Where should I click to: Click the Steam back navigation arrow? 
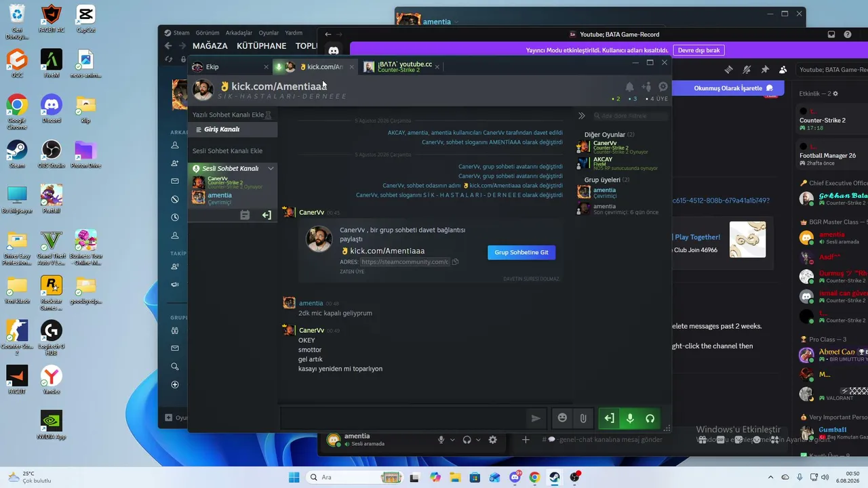pyautogui.click(x=169, y=46)
